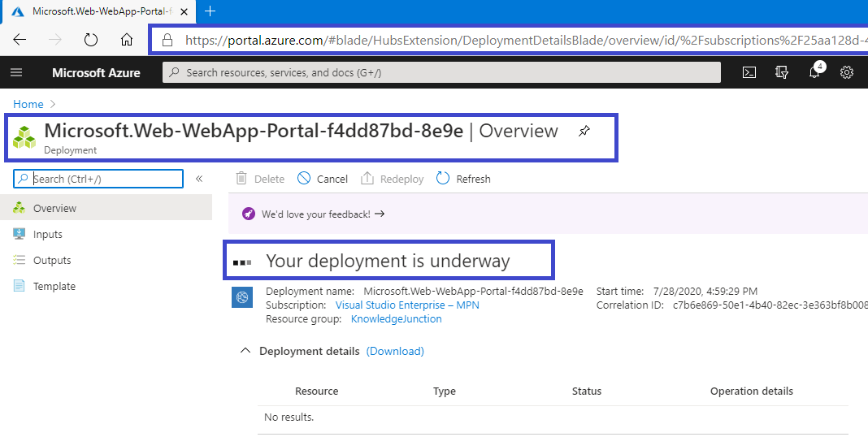Screen dimensions: 868x437
Task: Navigate to Home breadcrumb
Action: [x=28, y=104]
